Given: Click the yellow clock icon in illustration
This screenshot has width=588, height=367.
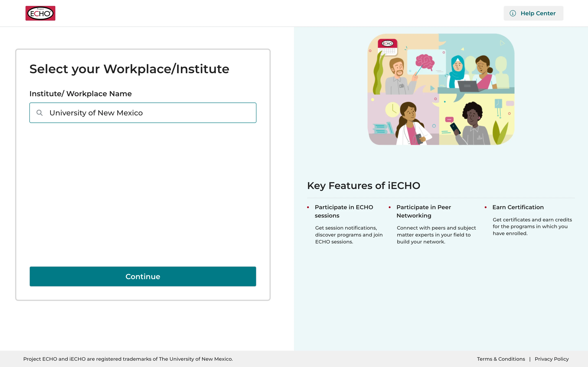Looking at the screenshot, I should (x=393, y=110).
